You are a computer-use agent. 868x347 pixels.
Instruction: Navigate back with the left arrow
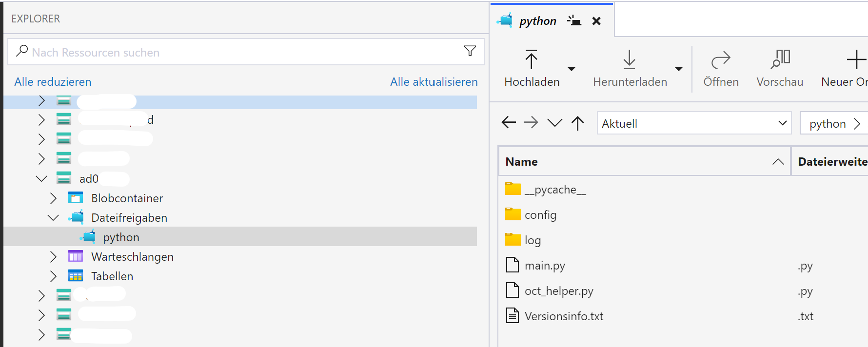pos(509,123)
